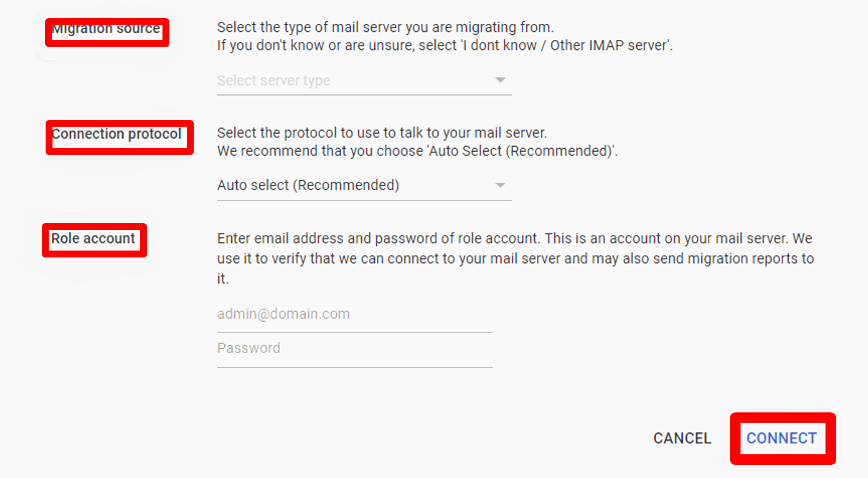Click the 'Connection protocol' heading

tap(117, 134)
